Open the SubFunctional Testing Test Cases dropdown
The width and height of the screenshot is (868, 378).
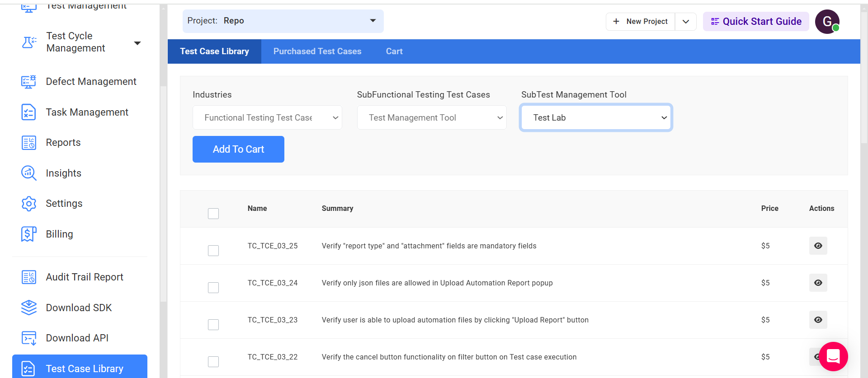432,117
